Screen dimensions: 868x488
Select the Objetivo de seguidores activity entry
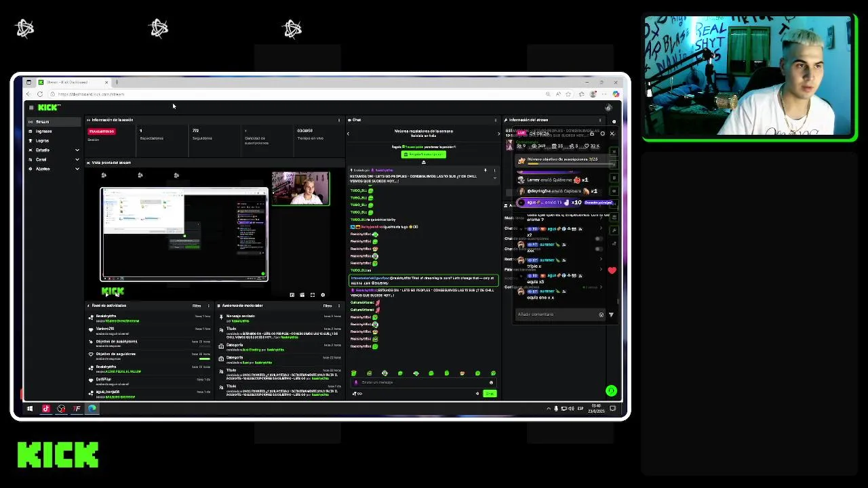pos(149,356)
